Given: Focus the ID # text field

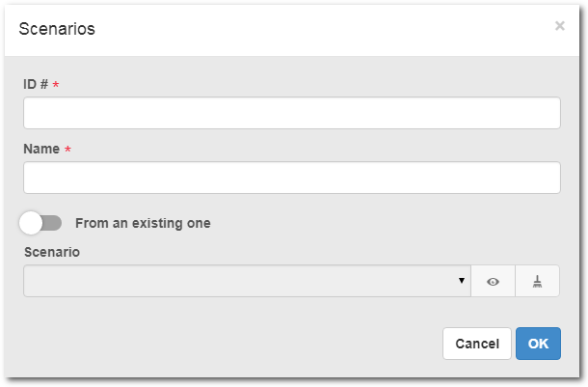Looking at the screenshot, I should pyautogui.click(x=292, y=113).
